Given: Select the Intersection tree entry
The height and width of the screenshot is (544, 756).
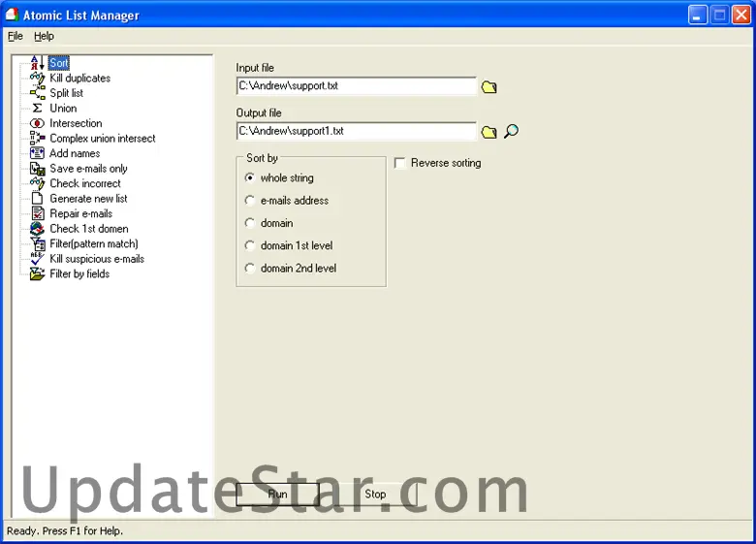Looking at the screenshot, I should tap(76, 123).
